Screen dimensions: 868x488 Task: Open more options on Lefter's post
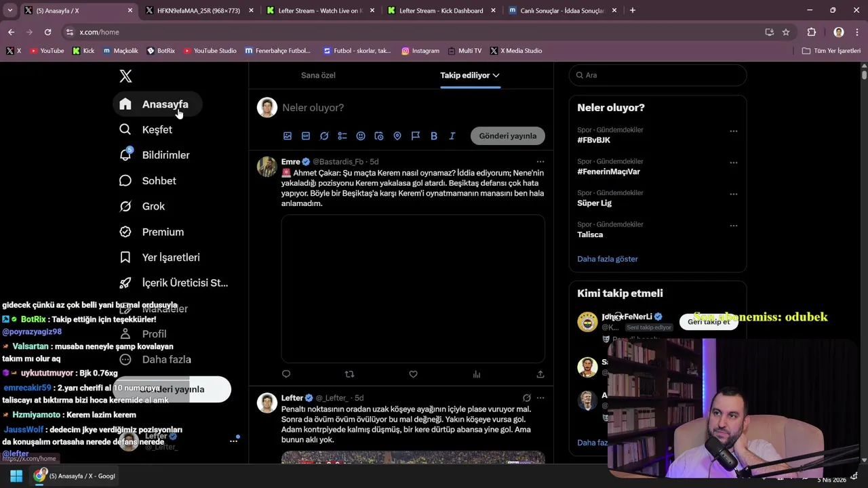540,398
